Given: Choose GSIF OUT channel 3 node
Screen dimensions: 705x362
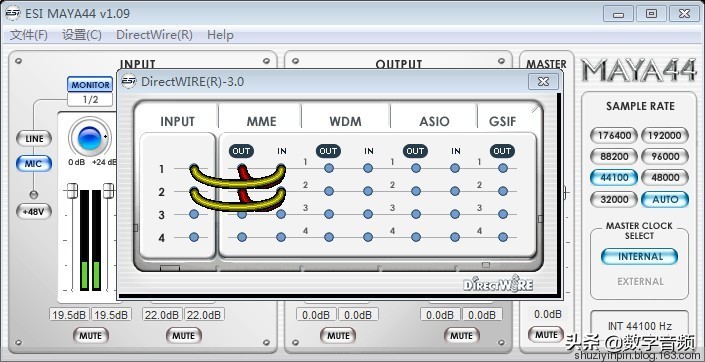Looking at the screenshot, I should [503, 215].
